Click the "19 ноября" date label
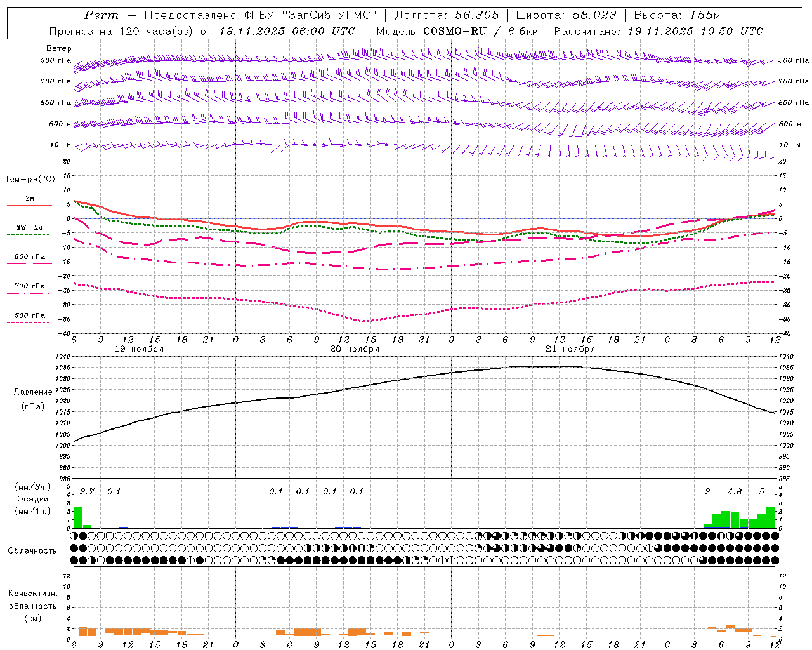Viewport: 812px width, 650px height. tap(139, 349)
